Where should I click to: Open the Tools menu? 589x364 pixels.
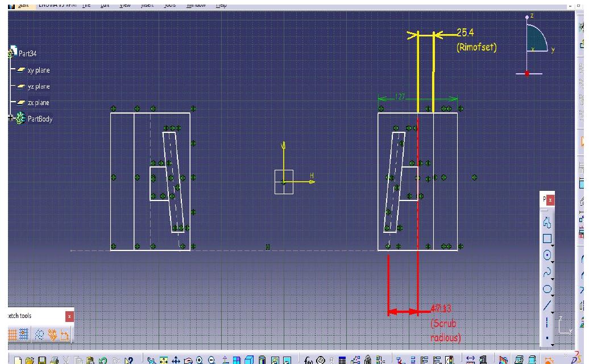pyautogui.click(x=170, y=5)
